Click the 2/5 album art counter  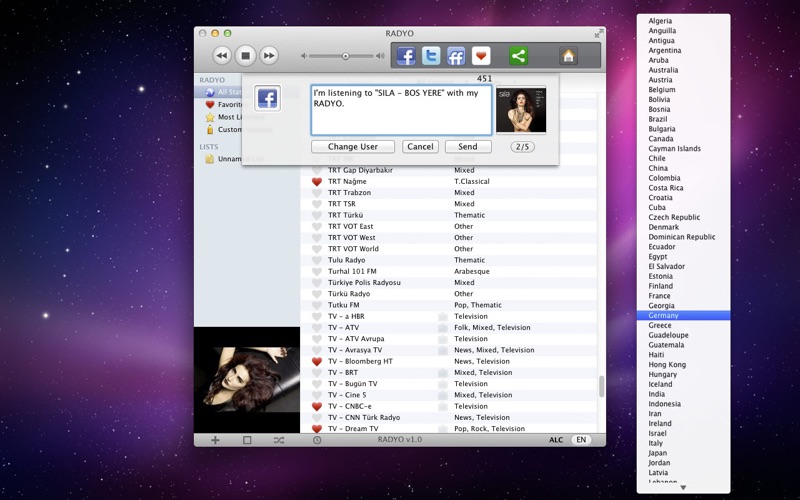pyautogui.click(x=522, y=147)
